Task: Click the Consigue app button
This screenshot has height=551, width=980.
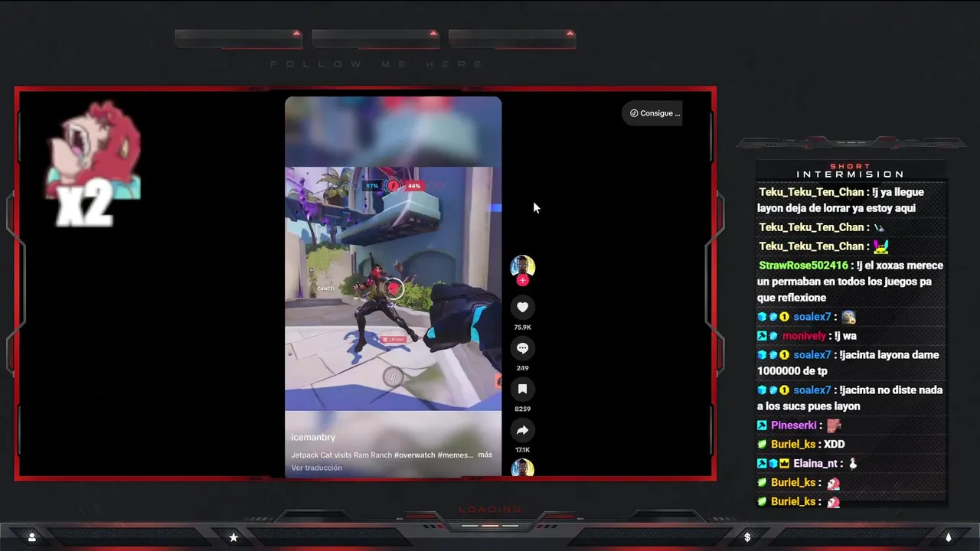Action: (652, 113)
